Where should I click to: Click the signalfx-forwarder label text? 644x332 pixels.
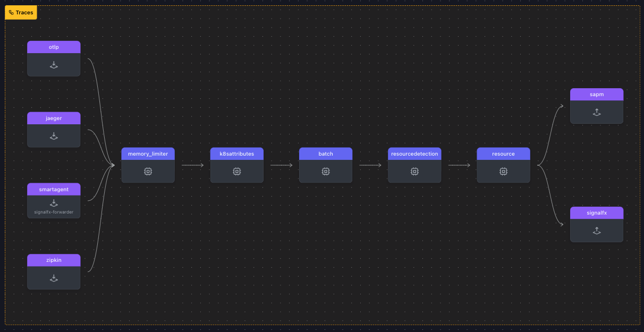tap(54, 212)
